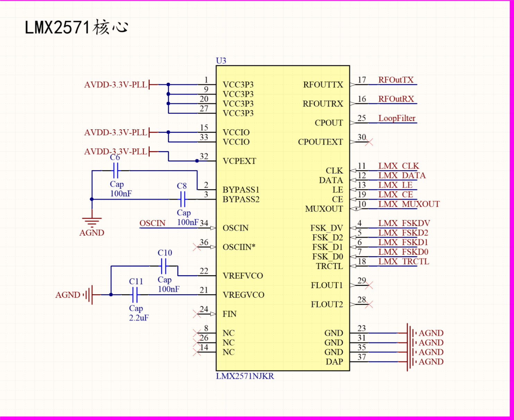Click the DAP pin name

pyautogui.click(x=334, y=362)
